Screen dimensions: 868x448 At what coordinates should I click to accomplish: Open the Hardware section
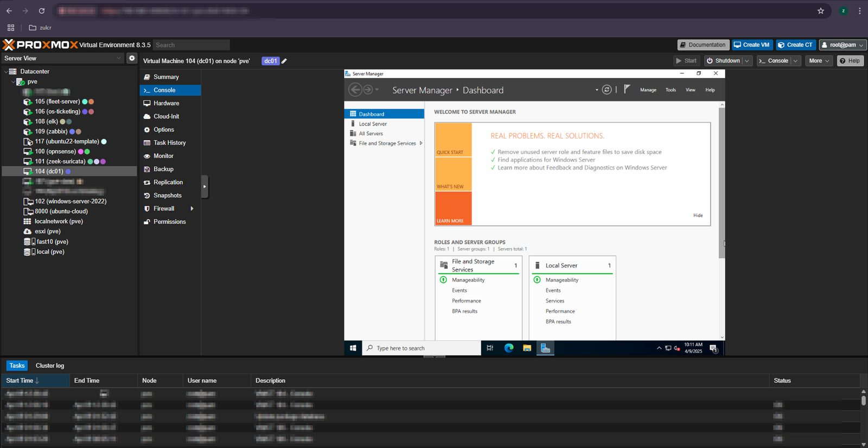170,103
